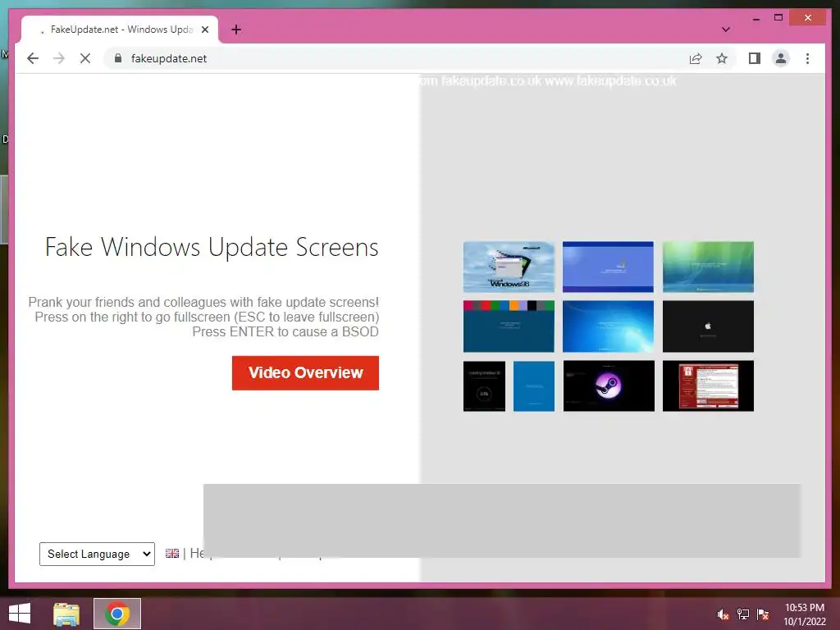Open the Select Language dropdown
The height and width of the screenshot is (630, 840).
tap(97, 554)
